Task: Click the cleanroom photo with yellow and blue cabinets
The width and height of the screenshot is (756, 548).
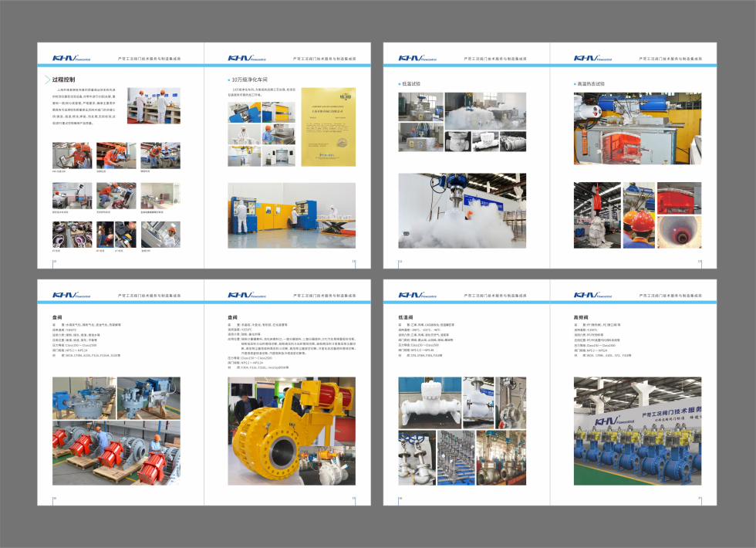Action: click(x=292, y=215)
